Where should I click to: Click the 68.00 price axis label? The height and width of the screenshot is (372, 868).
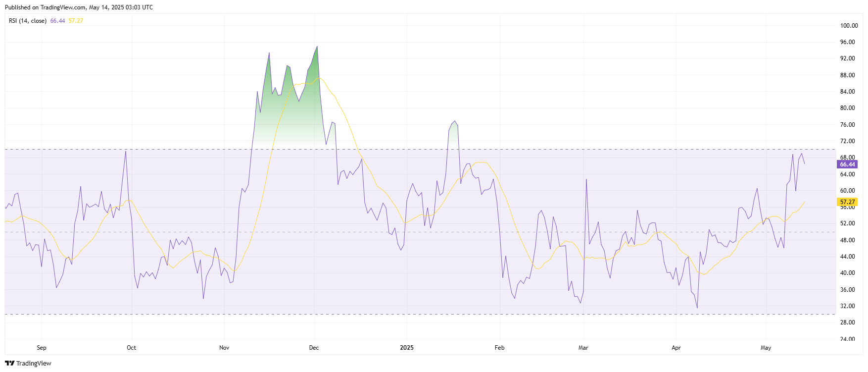coord(848,158)
